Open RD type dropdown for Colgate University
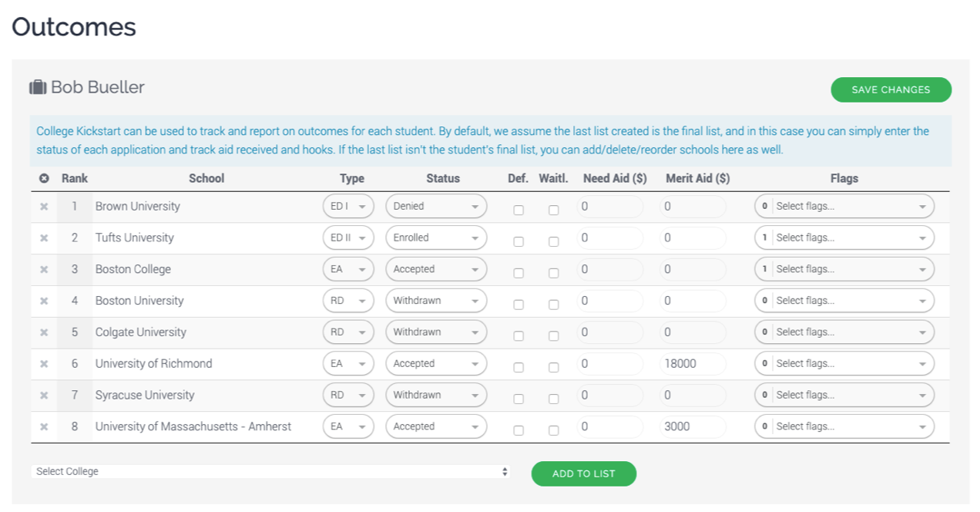 [x=348, y=332]
